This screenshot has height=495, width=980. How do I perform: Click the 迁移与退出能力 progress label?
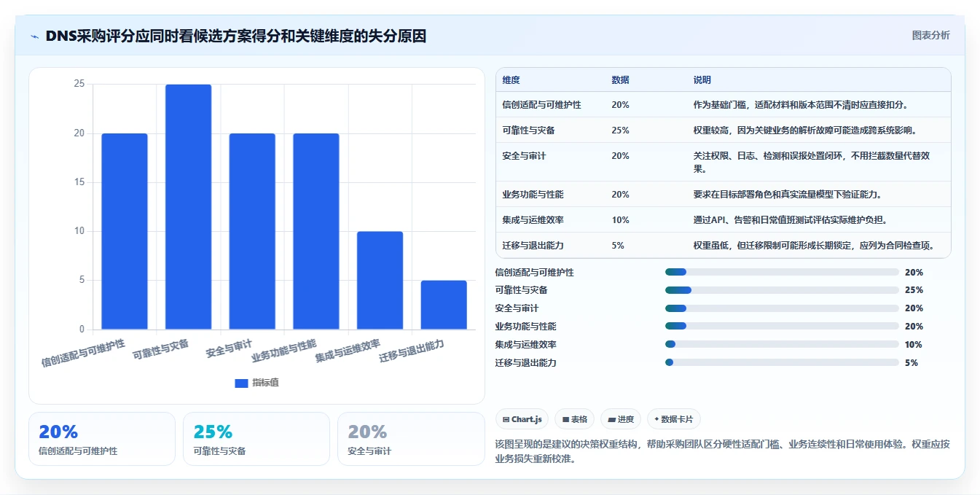coord(525,363)
